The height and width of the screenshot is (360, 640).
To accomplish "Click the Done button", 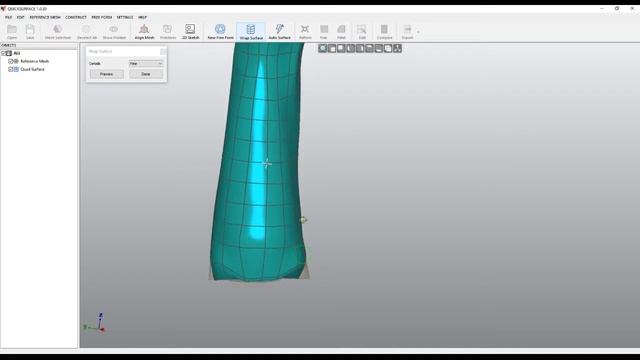I will (146, 74).
